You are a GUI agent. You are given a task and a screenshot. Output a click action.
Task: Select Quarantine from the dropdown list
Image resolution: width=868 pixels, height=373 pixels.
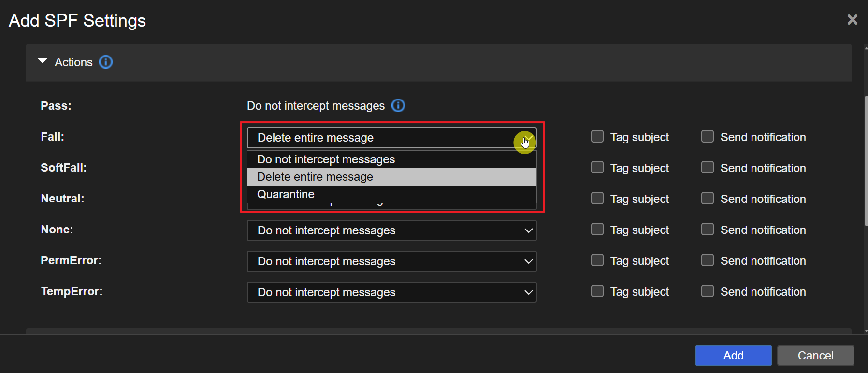tap(286, 194)
